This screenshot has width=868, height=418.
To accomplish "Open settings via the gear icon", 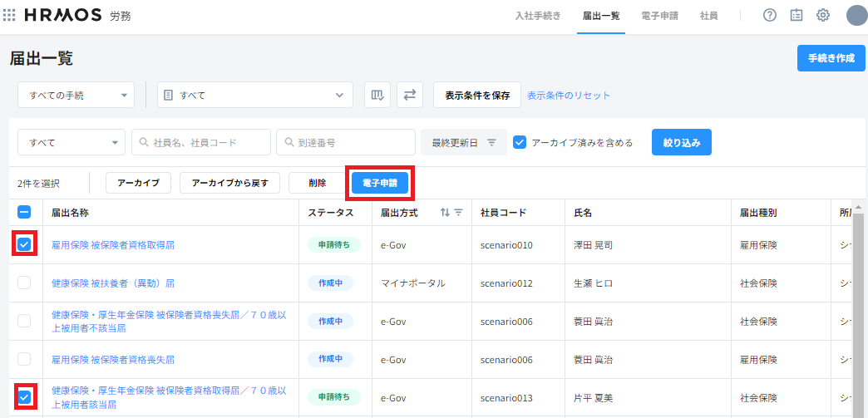I will (x=822, y=16).
